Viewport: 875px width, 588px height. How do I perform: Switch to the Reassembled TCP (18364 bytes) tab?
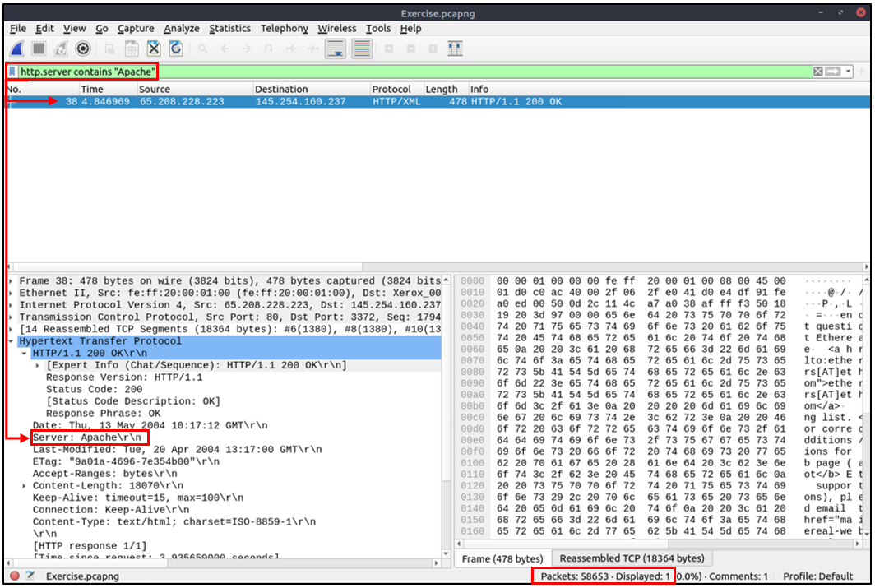click(632, 558)
